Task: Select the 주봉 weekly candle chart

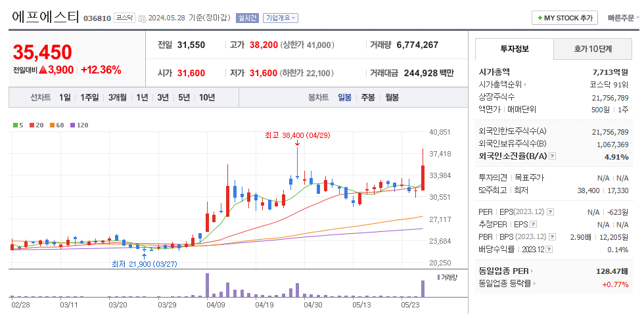Action: point(368,97)
